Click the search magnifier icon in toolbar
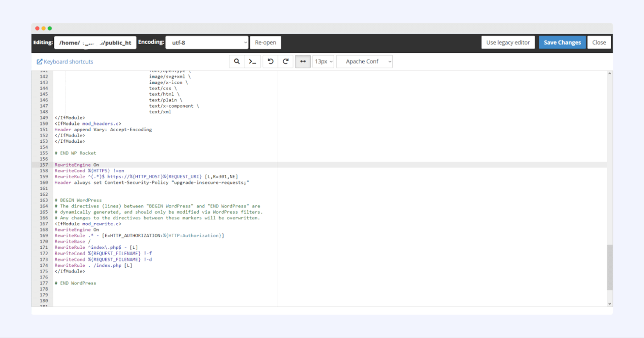 pyautogui.click(x=237, y=61)
